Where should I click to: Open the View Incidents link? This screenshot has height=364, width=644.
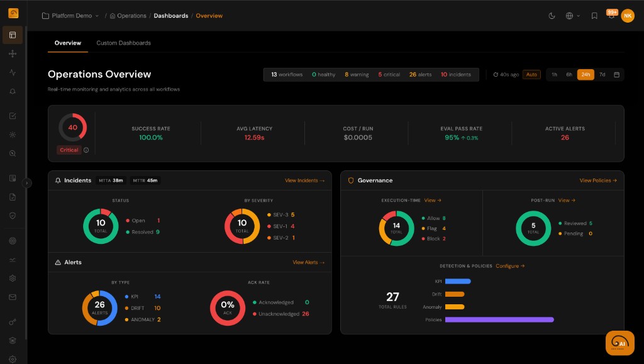304,180
